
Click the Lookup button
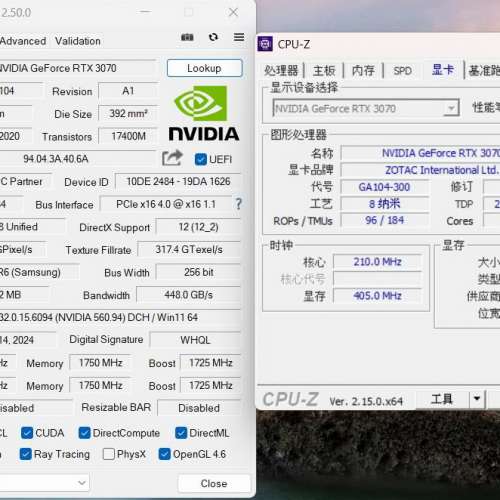(x=205, y=68)
